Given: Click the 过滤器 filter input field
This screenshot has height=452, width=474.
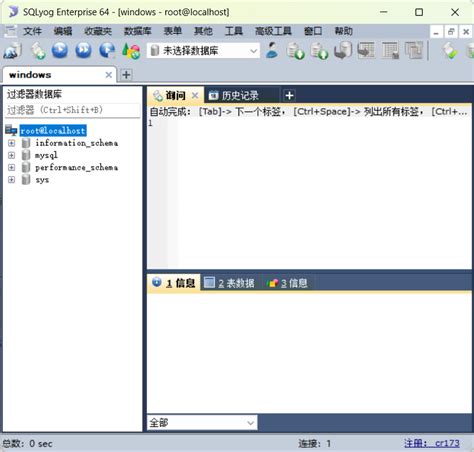Looking at the screenshot, I should 72,110.
